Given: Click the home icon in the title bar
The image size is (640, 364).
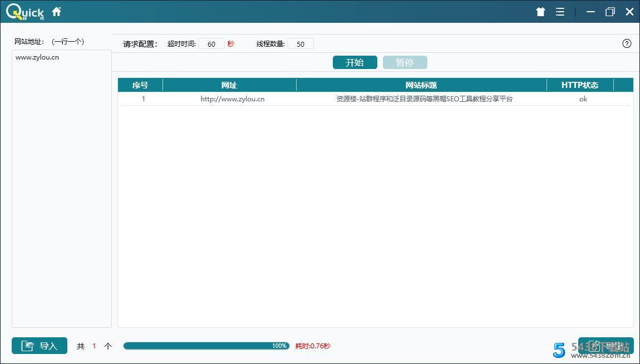Looking at the screenshot, I should 56,11.
